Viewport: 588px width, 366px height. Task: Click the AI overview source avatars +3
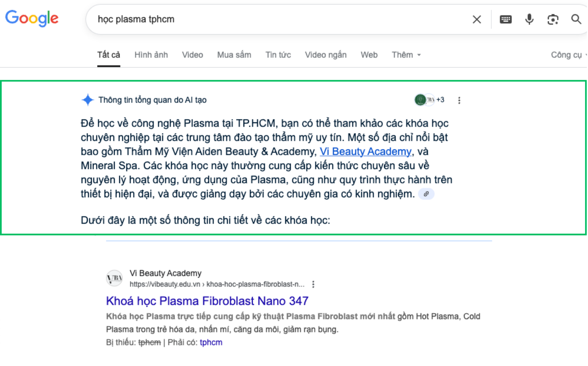(429, 100)
